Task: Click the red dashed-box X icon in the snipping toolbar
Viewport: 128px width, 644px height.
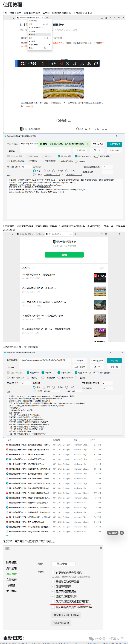Action: 60,63
